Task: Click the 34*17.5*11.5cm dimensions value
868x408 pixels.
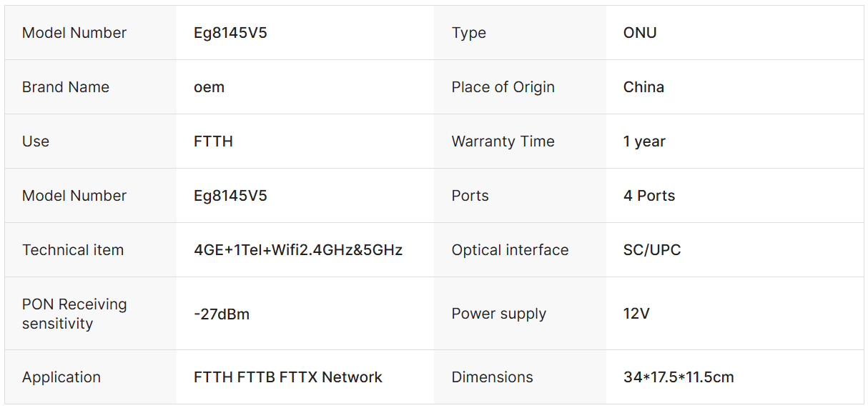Action: click(x=679, y=377)
